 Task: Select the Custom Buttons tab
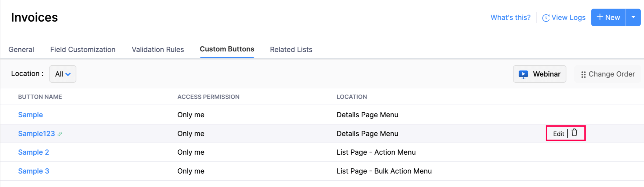(227, 49)
